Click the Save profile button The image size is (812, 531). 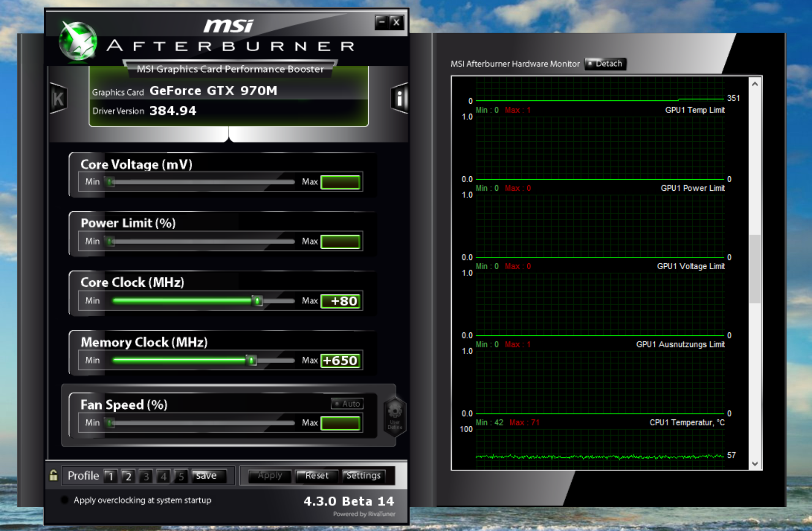coord(208,476)
